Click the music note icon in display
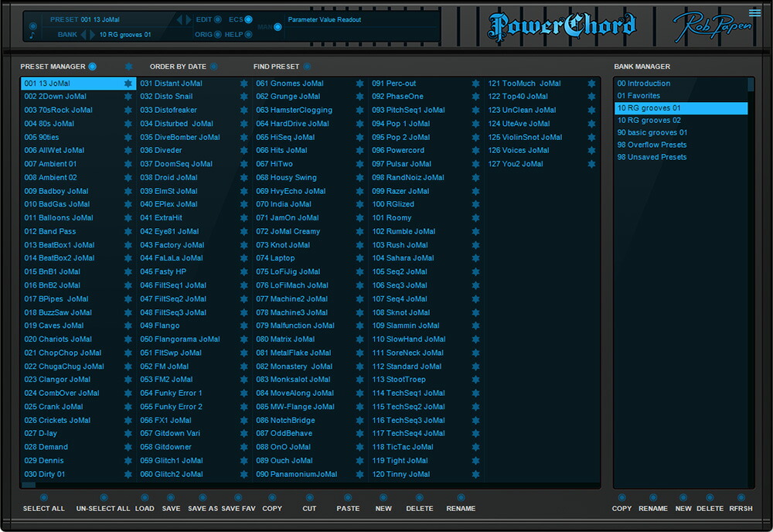The height and width of the screenshot is (532, 773). coord(32,36)
